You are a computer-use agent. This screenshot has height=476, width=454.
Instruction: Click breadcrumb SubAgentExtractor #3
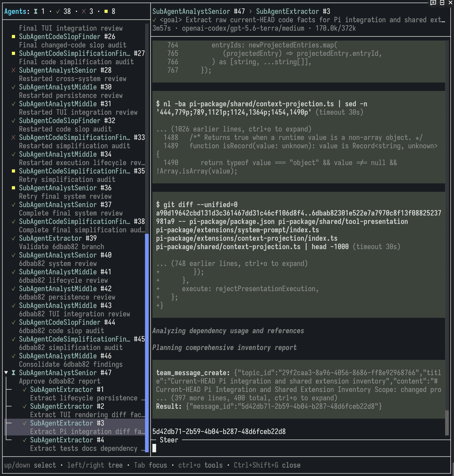click(x=293, y=11)
